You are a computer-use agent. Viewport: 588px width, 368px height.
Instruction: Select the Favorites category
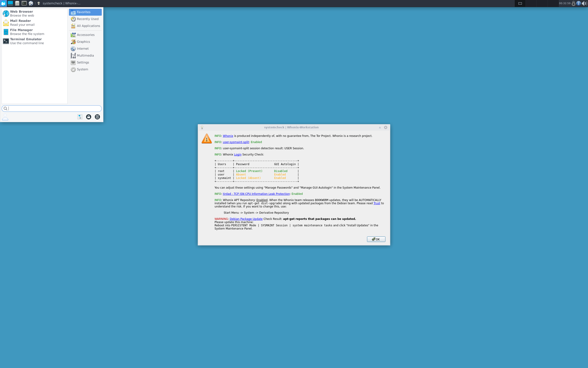85,12
